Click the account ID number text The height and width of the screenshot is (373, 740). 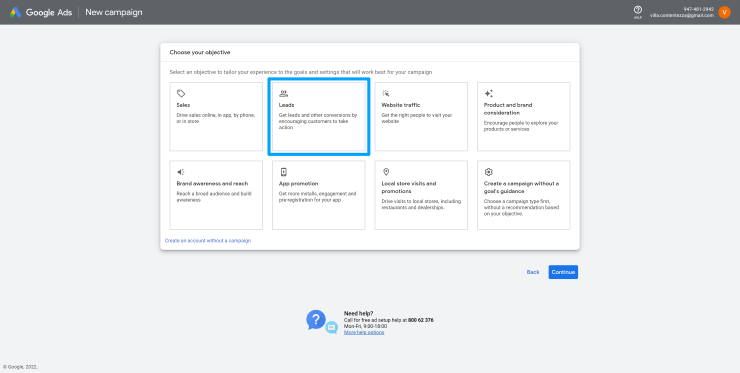click(x=699, y=9)
